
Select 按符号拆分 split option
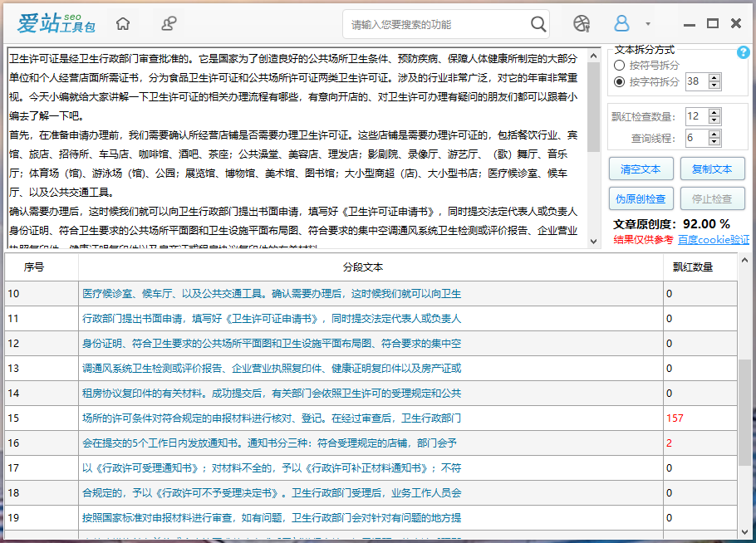(646, 65)
